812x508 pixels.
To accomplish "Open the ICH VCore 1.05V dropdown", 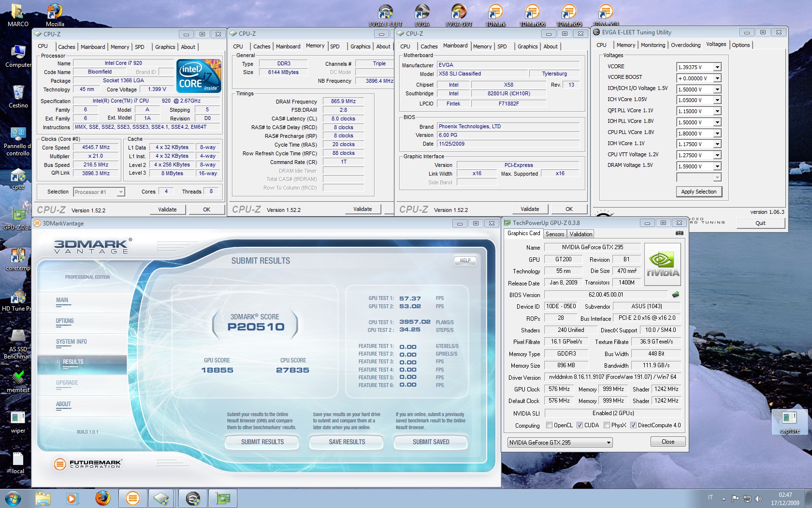I will tap(717, 100).
